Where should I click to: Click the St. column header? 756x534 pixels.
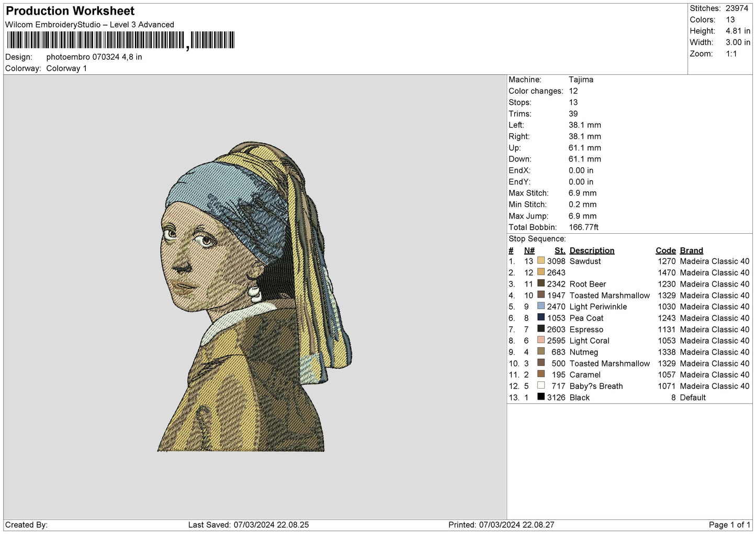pos(560,251)
